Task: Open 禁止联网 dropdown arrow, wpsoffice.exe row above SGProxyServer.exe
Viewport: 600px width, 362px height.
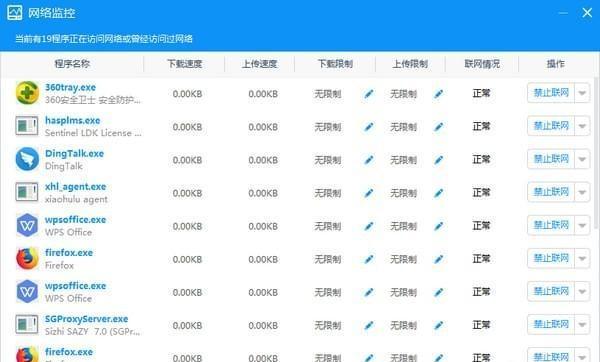Action: [582, 292]
